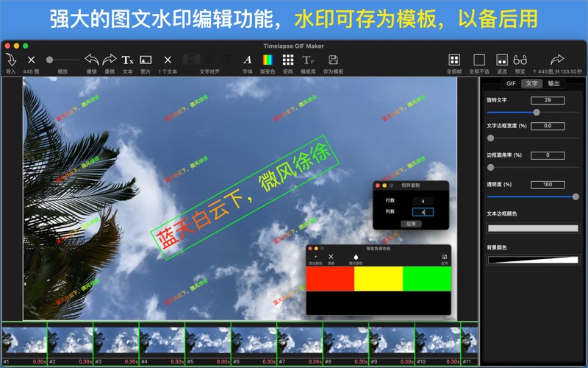Image resolution: width=588 pixels, height=368 pixels.
Task: Click 存为模板 save as template icon
Action: click(333, 60)
